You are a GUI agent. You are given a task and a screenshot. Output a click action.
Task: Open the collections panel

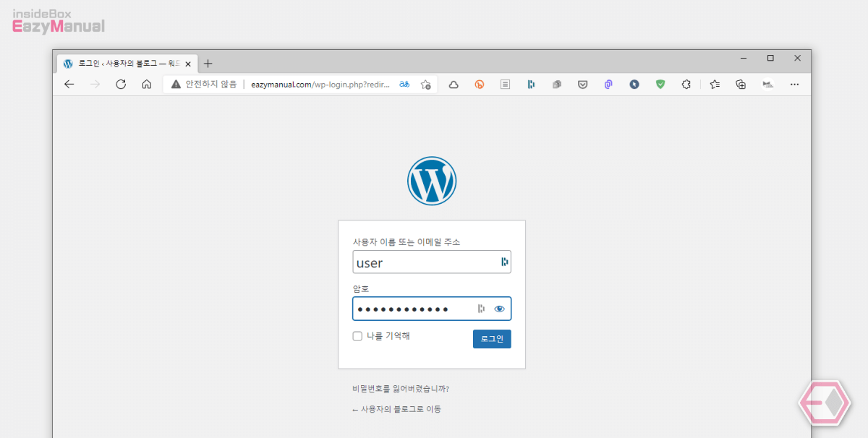point(741,85)
